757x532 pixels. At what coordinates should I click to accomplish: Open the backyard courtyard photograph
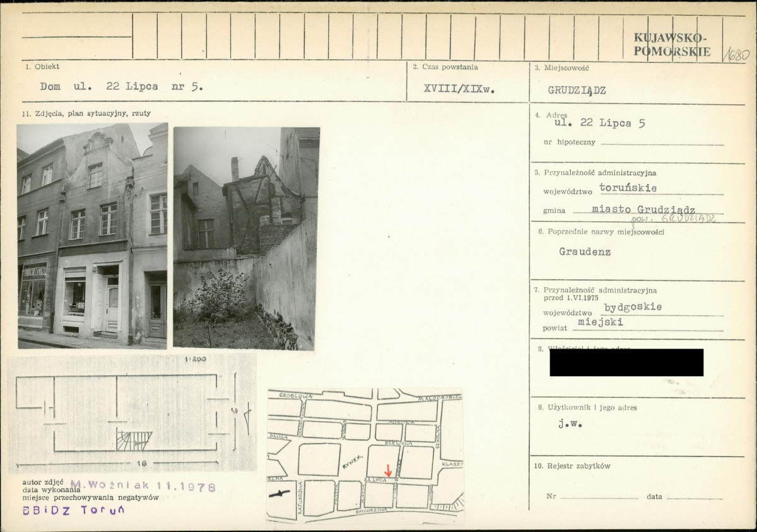point(246,238)
